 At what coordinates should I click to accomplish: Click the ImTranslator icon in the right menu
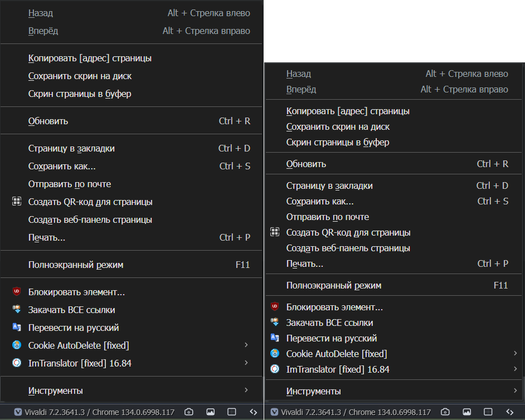tap(275, 369)
